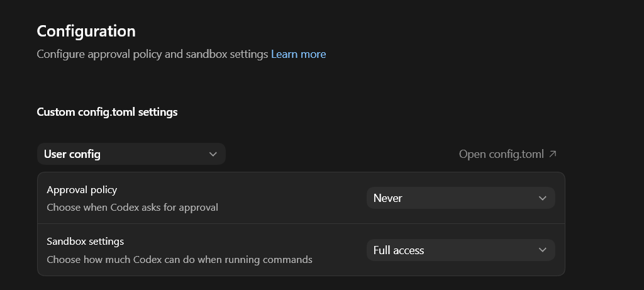The width and height of the screenshot is (644, 290).
Task: Click 'Choose how much Codex can do' description
Action: click(179, 260)
